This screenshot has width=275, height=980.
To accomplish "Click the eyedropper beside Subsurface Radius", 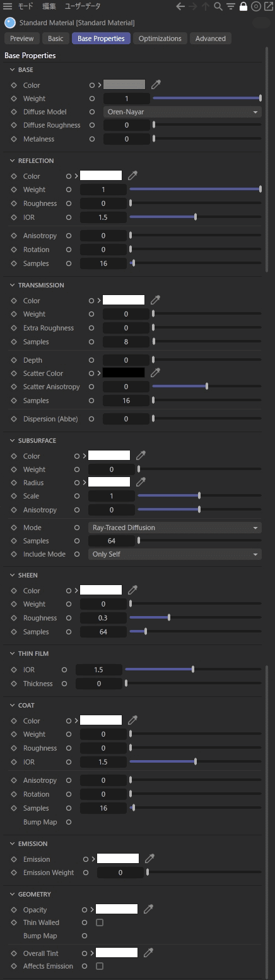I will [x=141, y=482].
